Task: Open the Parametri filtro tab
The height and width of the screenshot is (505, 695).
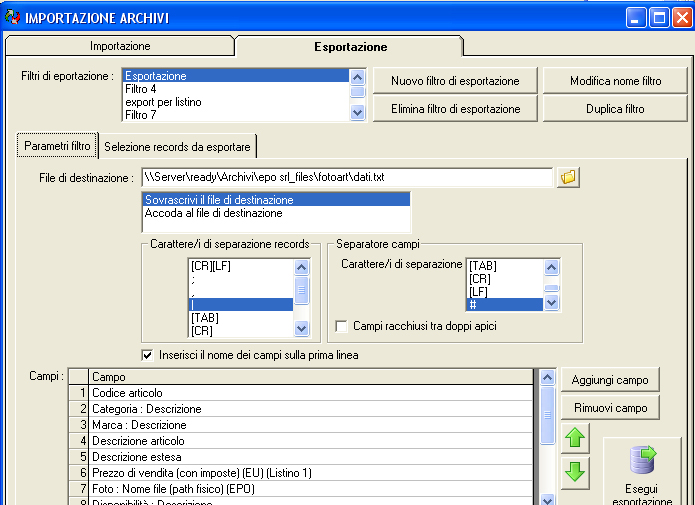Action: click(x=57, y=145)
